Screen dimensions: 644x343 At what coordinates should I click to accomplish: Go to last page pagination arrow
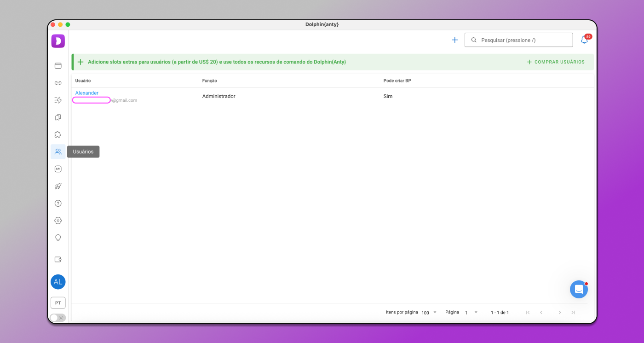(573, 313)
